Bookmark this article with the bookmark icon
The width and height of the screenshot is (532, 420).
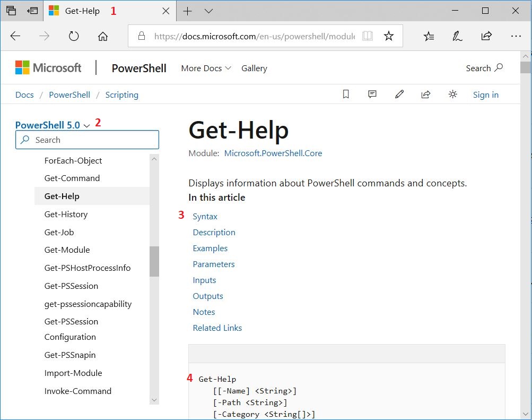pos(346,94)
